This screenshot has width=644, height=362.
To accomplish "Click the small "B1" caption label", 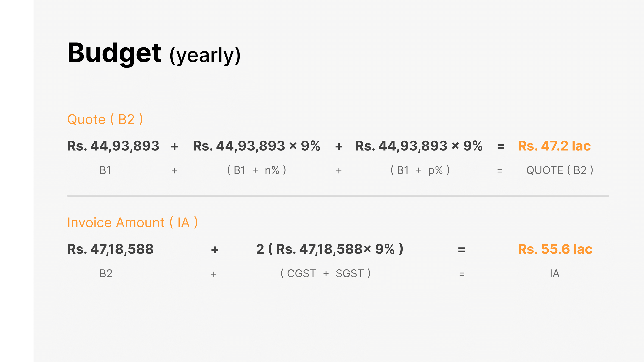I will click(x=105, y=170).
